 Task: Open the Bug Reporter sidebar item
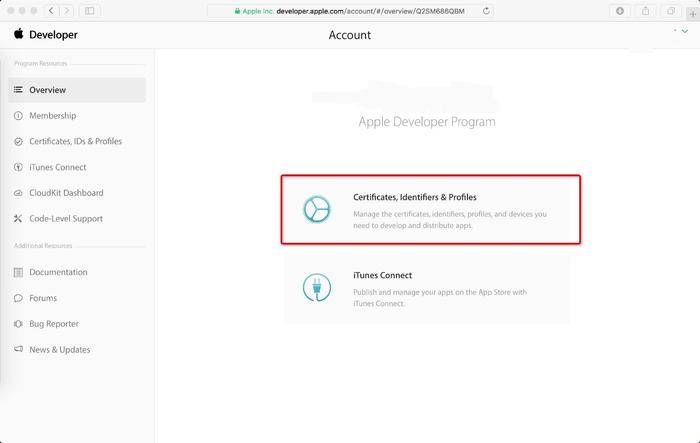[x=53, y=324]
